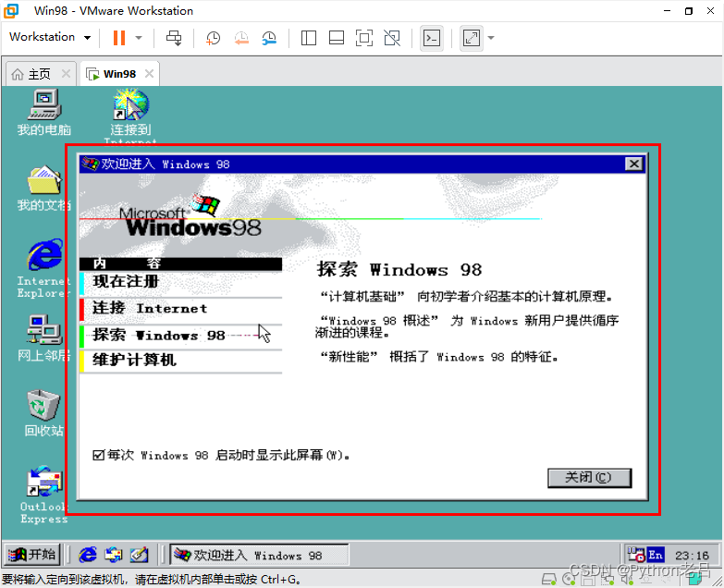
Task: Take a snapshot with the clock-plus icon
Action: [213, 38]
